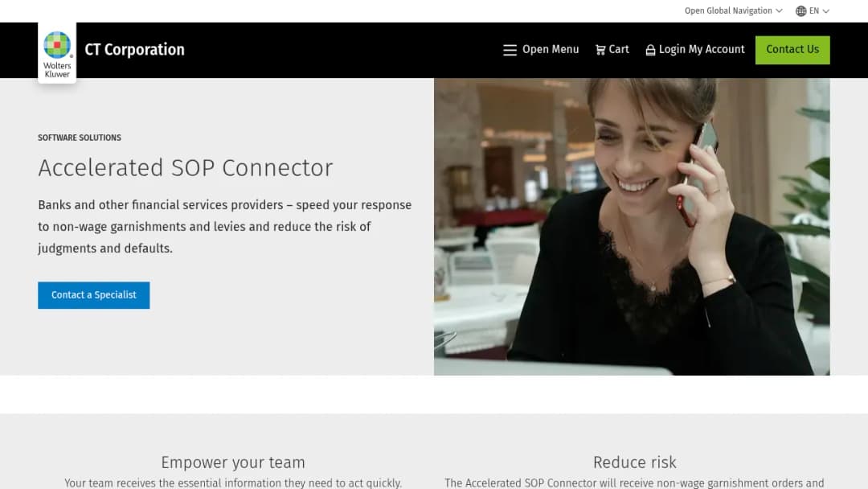Viewport: 868px width, 489px height.
Task: Click the green Contact Us button
Action: click(x=792, y=50)
